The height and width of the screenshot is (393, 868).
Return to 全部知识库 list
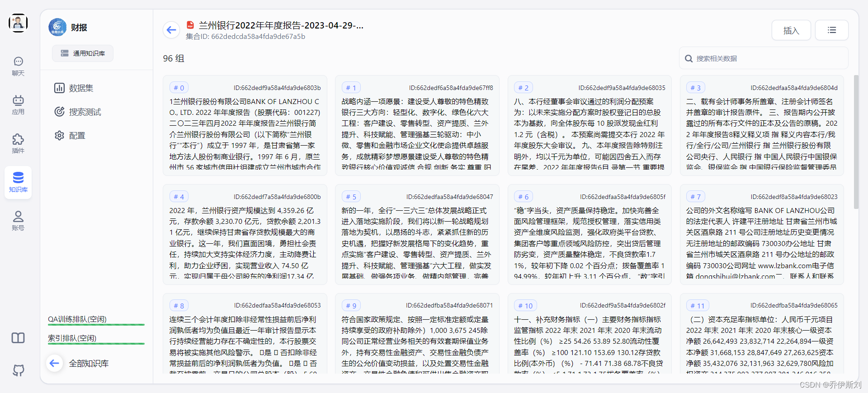click(x=78, y=363)
